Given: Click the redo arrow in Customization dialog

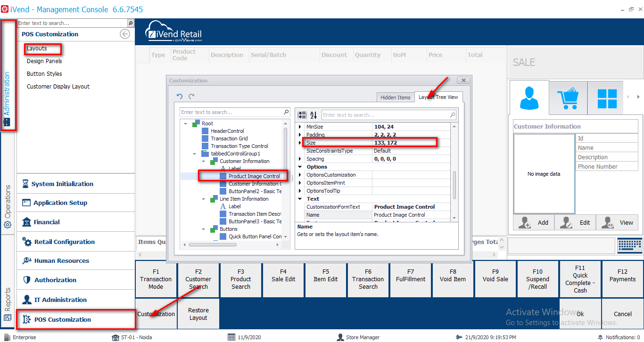Looking at the screenshot, I should 191,97.
